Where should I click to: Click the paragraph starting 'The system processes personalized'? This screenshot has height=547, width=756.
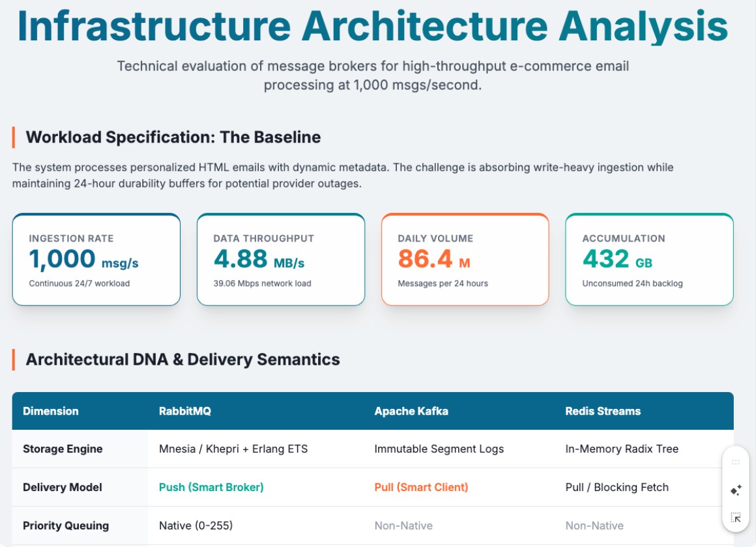coord(343,175)
